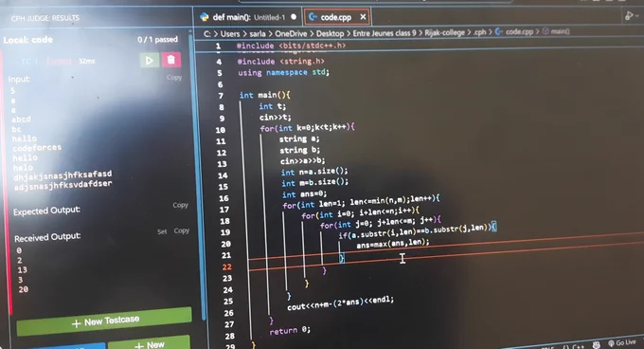Click the 'return 0;' code line
The height and width of the screenshot is (349, 644).
click(290, 330)
